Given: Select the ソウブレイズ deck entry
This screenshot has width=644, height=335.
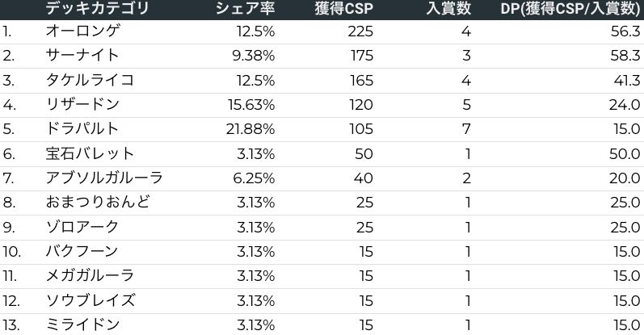Looking at the screenshot, I should click(x=90, y=300).
